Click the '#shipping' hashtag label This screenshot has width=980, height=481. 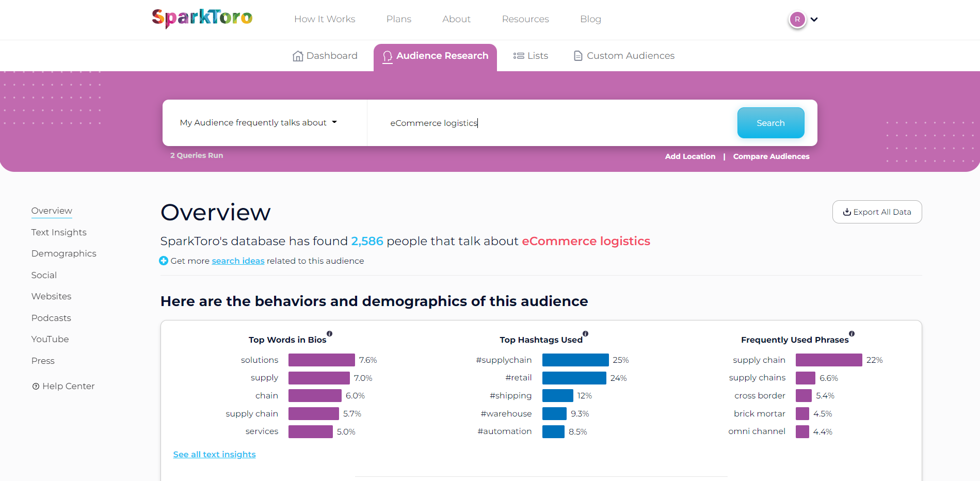[x=510, y=396]
